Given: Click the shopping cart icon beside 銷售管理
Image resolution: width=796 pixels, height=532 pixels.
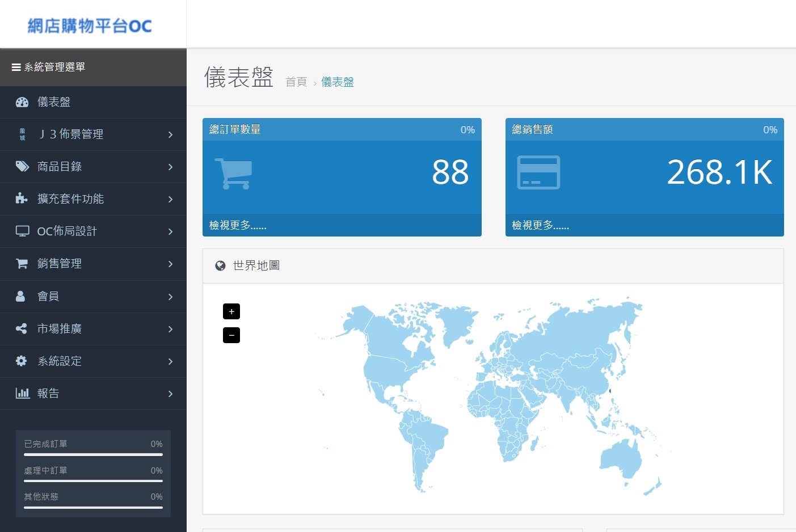Looking at the screenshot, I should (x=22, y=264).
